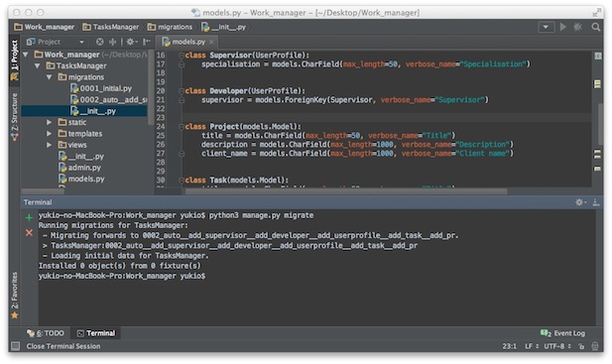Screen dimensions: 612x364
Task: Click the 'Installed 0 object(s)' terminal line
Action: click(119, 266)
